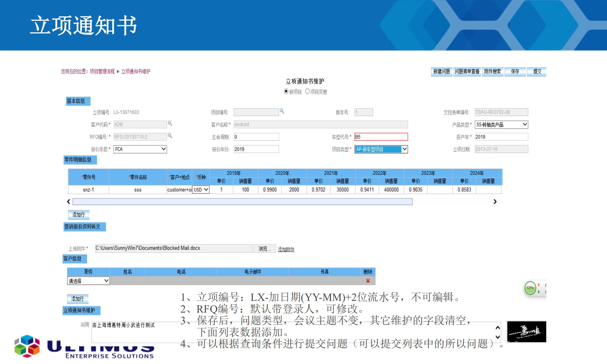Click the signature image at bottom right
This screenshot has height=364, width=607.
pos(526,331)
